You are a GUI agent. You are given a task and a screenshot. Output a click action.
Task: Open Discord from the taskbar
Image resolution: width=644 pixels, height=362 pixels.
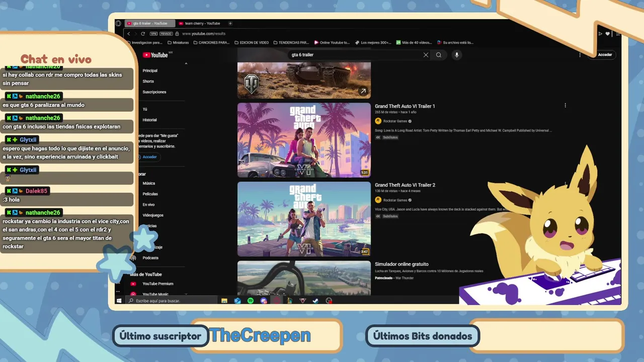[264, 301]
